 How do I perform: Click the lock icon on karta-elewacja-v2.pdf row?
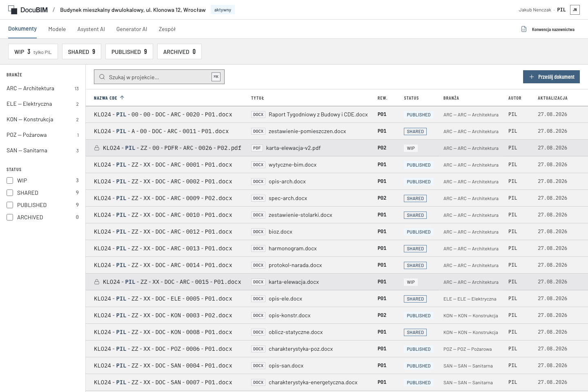point(97,148)
